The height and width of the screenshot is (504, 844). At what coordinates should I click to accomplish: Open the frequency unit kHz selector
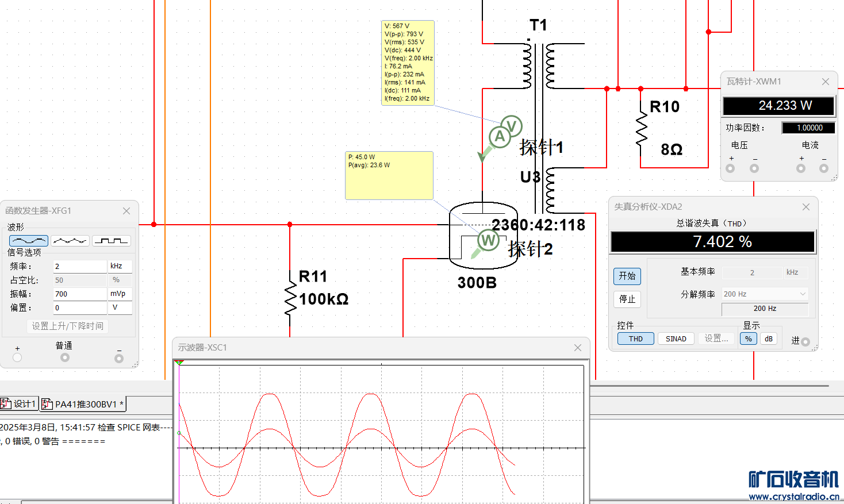[120, 266]
